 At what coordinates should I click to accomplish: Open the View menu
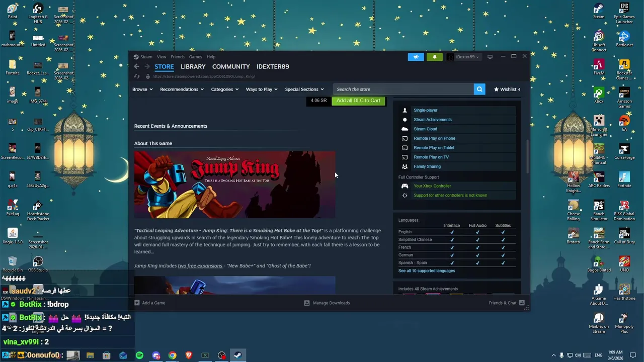[162, 57]
